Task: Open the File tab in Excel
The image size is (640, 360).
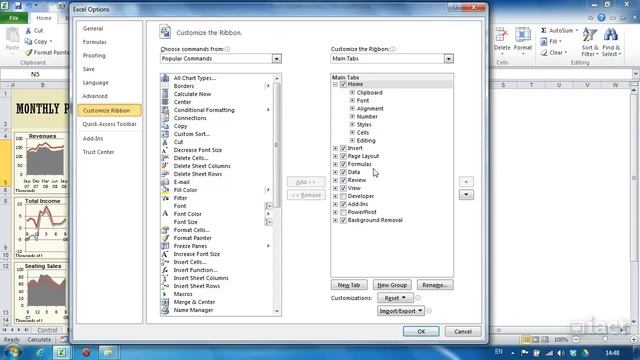Action: coord(14,18)
